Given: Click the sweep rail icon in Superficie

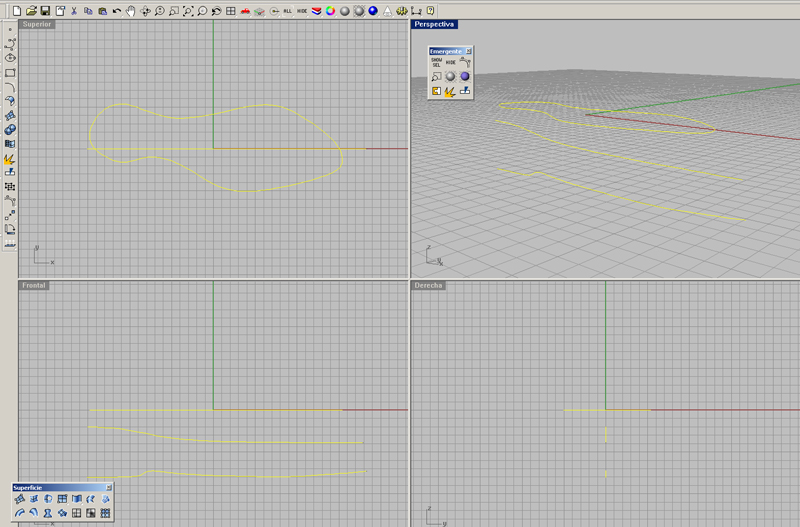Looking at the screenshot, I should (19, 513).
